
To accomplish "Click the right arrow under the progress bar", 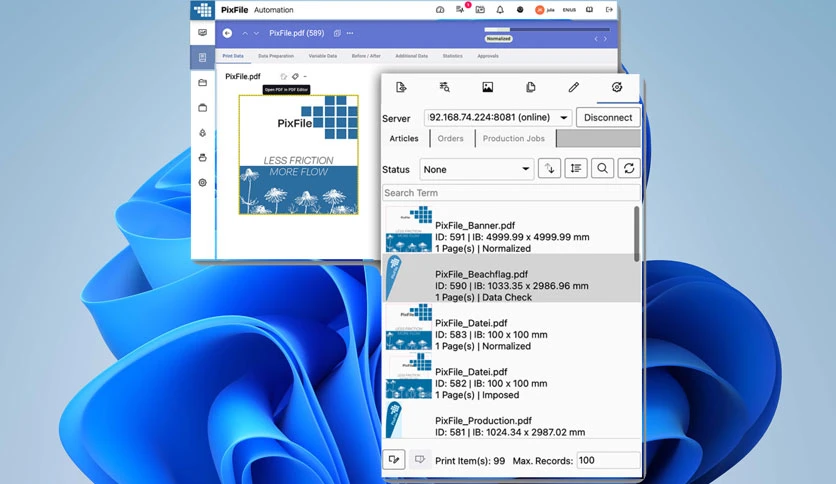I will 605,39.
